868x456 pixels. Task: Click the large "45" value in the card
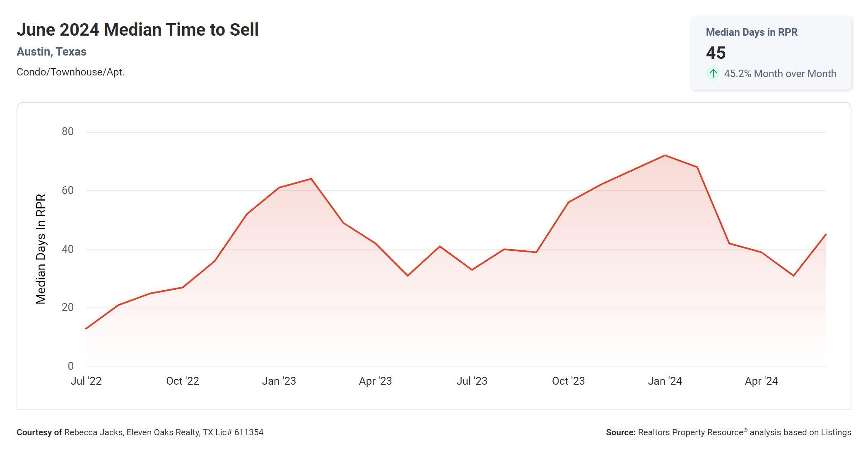point(716,53)
